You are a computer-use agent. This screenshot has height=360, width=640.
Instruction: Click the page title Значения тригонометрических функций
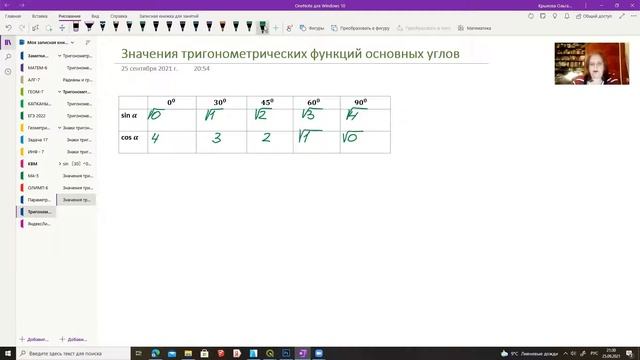(290, 53)
